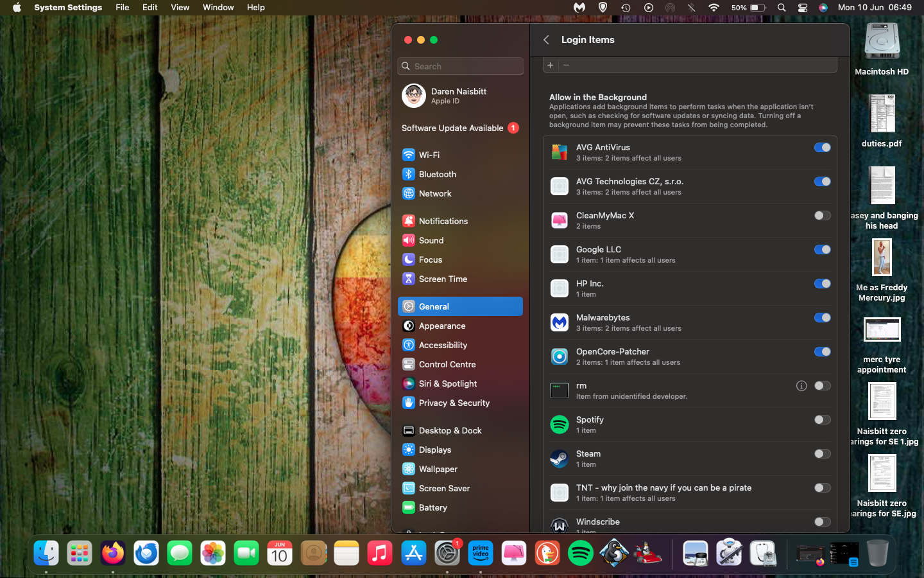Launch Firefox from the Dock
924x578 pixels.
coord(113,553)
